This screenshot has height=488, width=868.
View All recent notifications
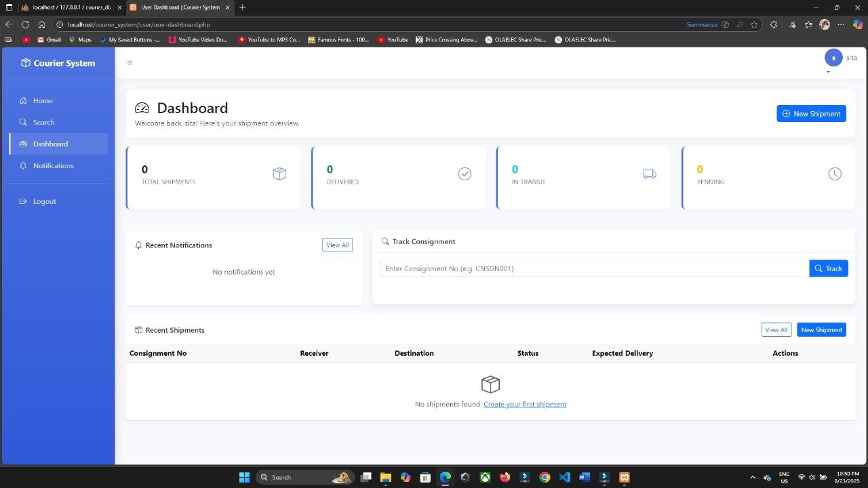click(x=337, y=245)
